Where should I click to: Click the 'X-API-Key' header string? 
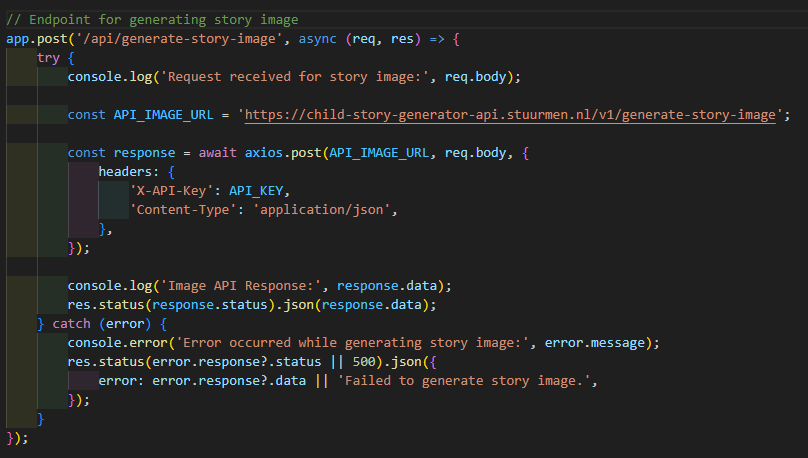pyautogui.click(x=172, y=190)
